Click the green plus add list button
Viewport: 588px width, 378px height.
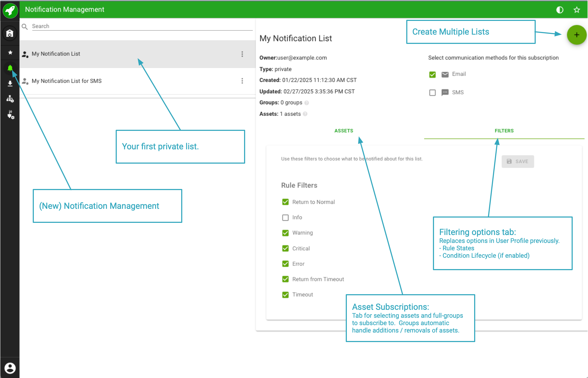point(577,35)
